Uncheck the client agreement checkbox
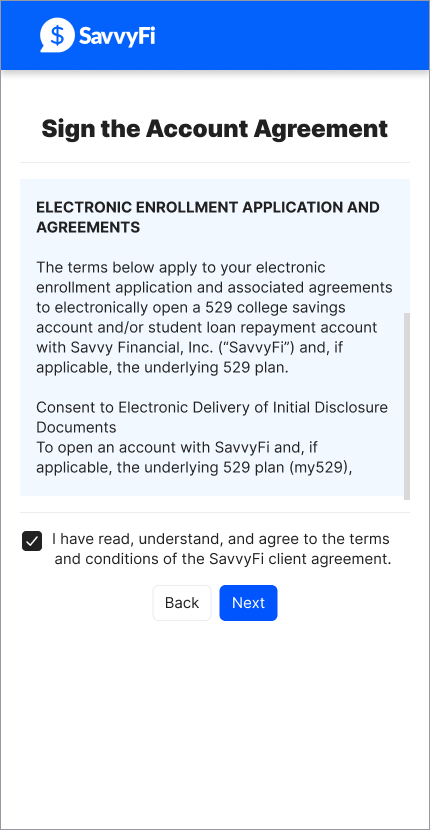 click(32, 542)
